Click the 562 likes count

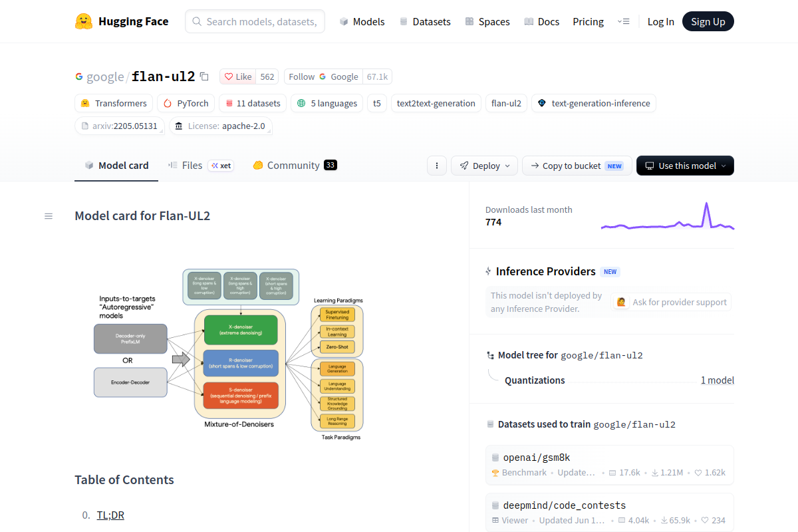pos(267,76)
